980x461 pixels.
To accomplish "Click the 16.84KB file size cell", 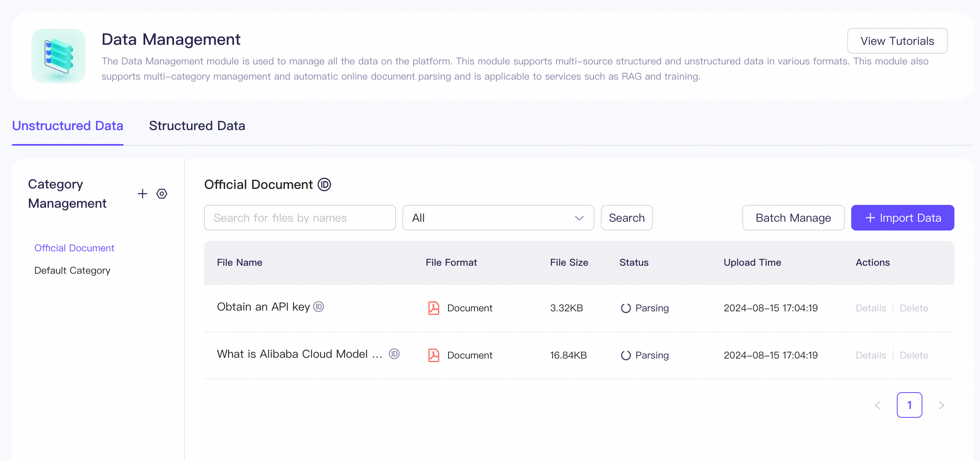I will pyautogui.click(x=568, y=355).
